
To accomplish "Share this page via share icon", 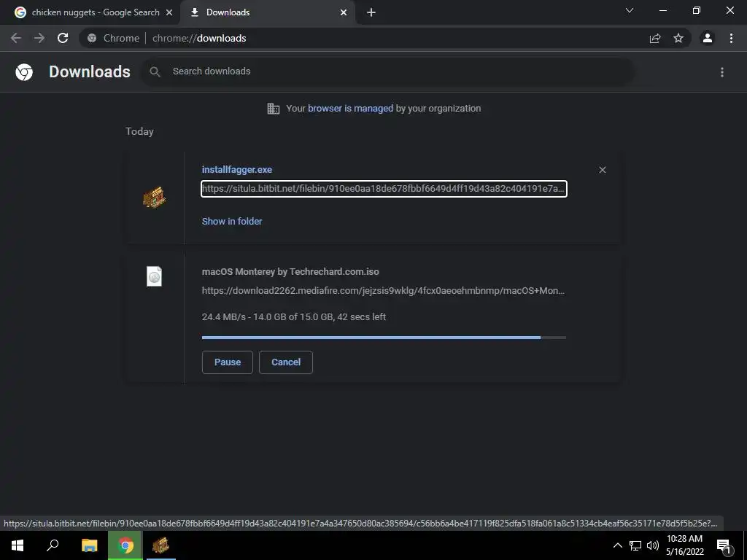I will 655,38.
